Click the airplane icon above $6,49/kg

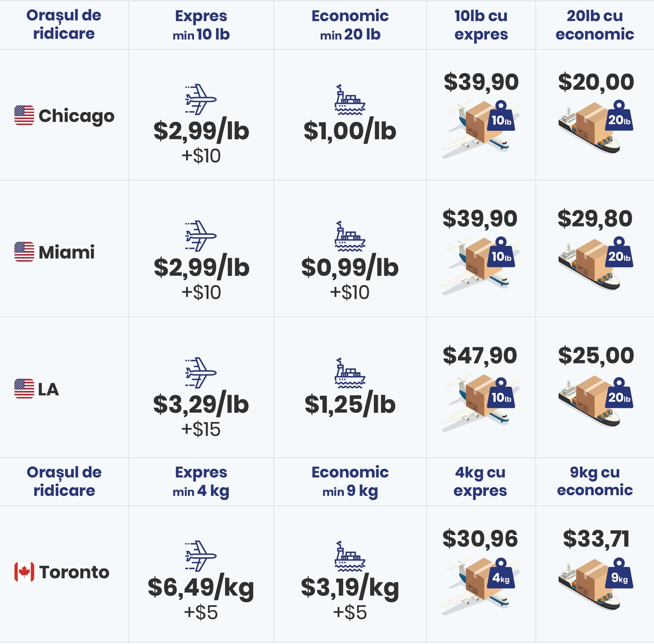tap(201, 556)
